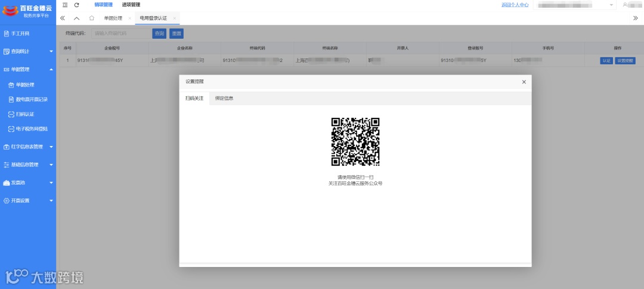
Task: Click the upward chevron icon in the tab bar
Action: click(77, 18)
